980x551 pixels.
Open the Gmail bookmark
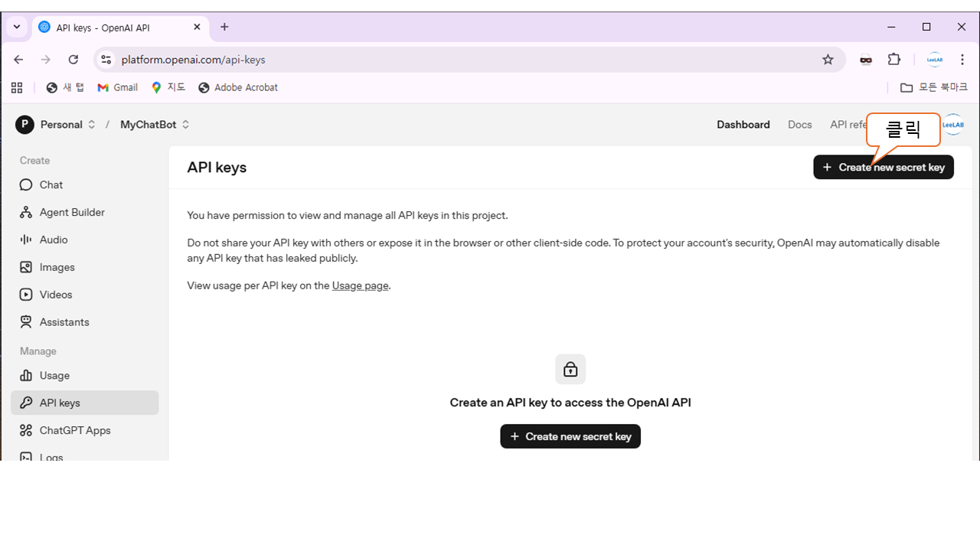tap(118, 87)
